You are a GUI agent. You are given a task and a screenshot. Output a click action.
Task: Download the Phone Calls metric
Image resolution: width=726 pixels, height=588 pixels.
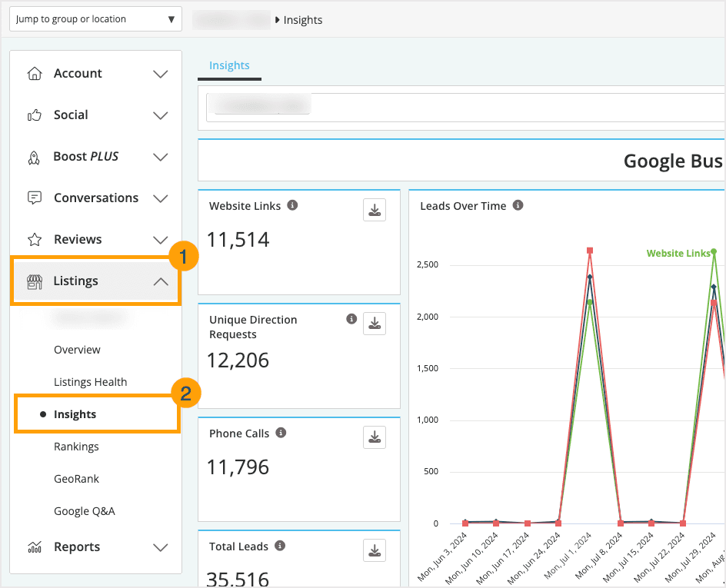click(x=375, y=437)
